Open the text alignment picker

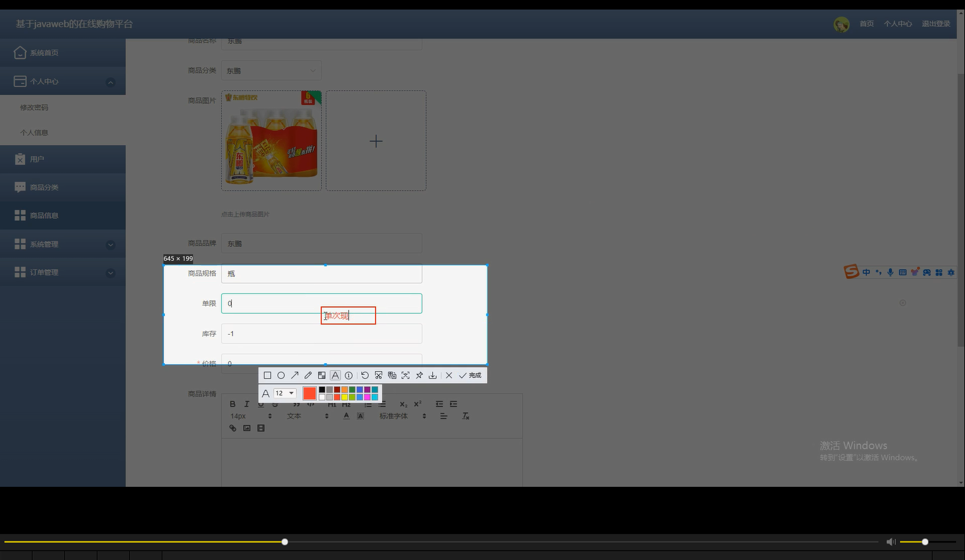coord(444,416)
